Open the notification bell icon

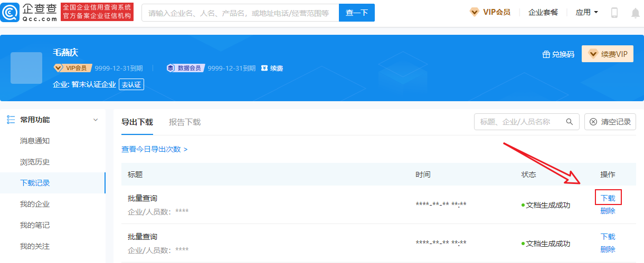pos(636,13)
